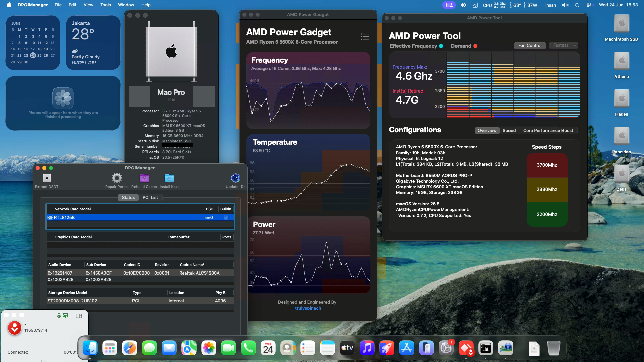Click 2200Mhz green speed step swatch
Viewport: 644px width, 362px height.
[547, 214]
